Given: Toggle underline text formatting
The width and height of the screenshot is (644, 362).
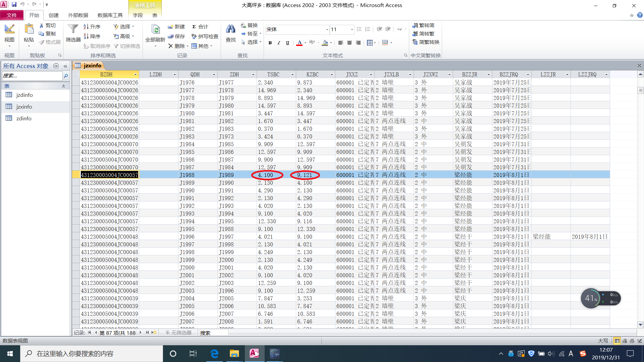Looking at the screenshot, I should click(287, 43).
